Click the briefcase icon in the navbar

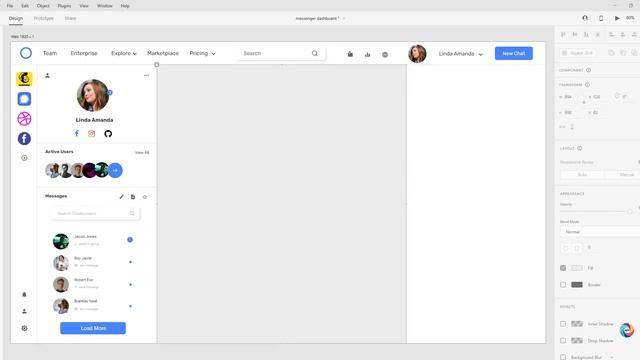pyautogui.click(x=350, y=54)
